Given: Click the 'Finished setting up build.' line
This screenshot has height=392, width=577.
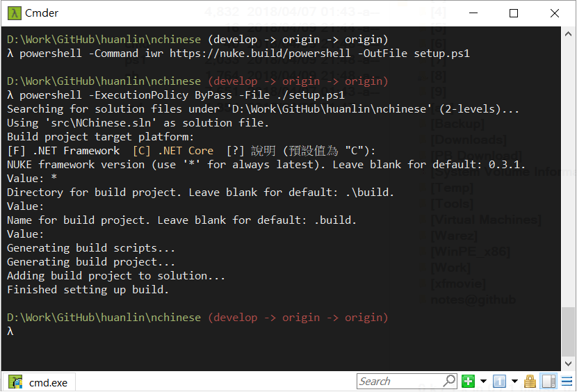Looking at the screenshot, I should [88, 290].
